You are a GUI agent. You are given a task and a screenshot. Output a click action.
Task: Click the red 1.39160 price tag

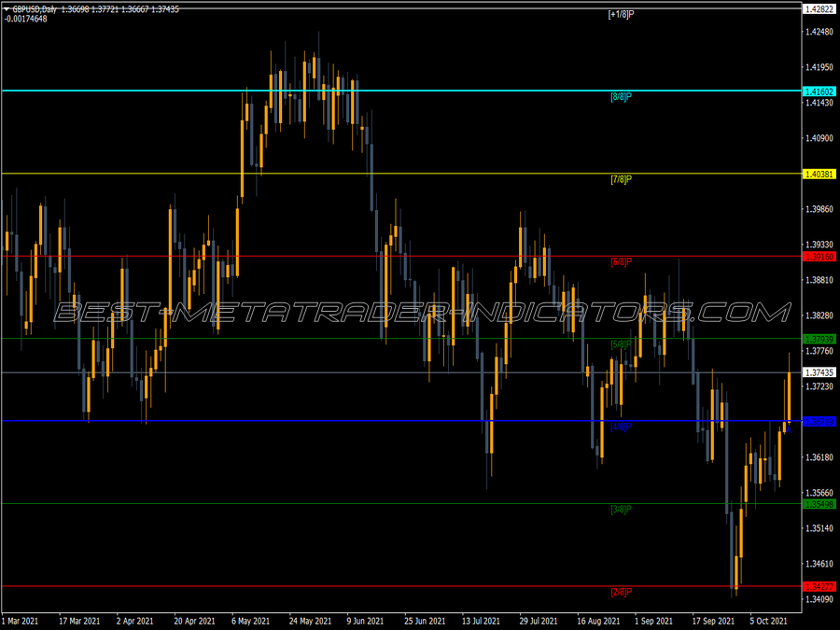tap(819, 257)
